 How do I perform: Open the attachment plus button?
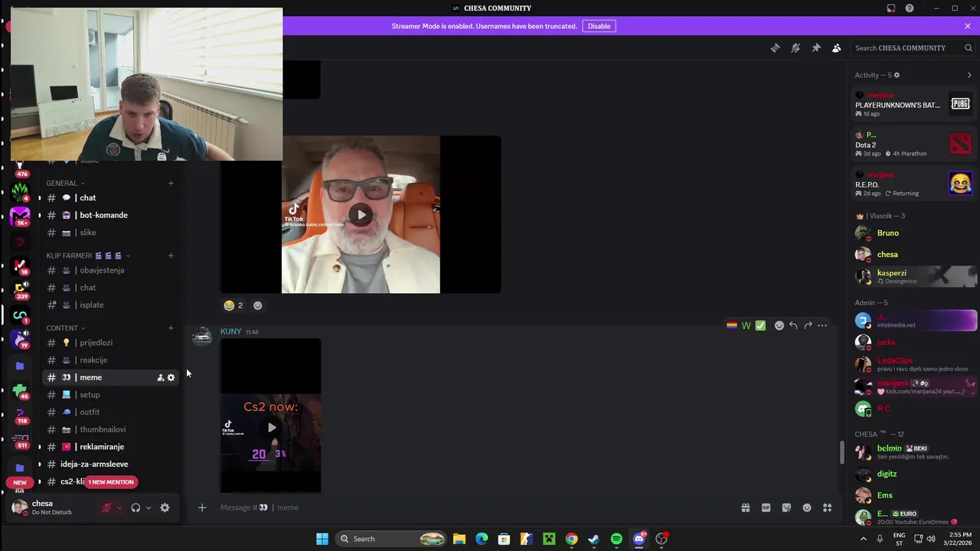pyautogui.click(x=202, y=507)
